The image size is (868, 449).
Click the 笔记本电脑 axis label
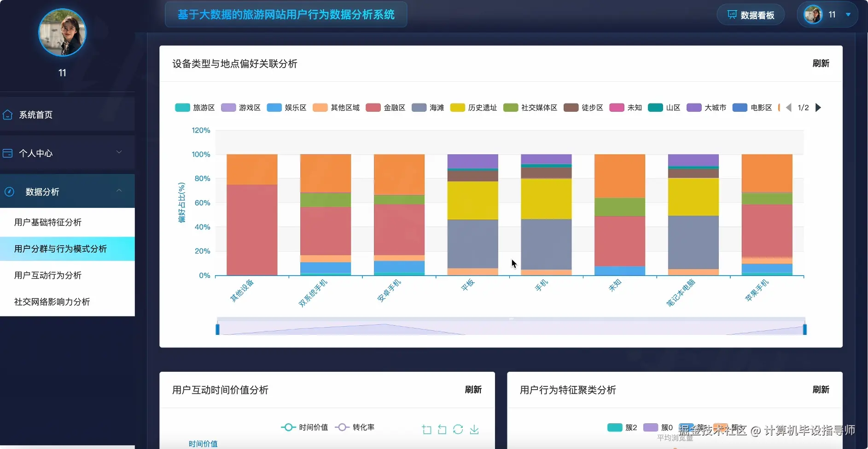pos(681,293)
